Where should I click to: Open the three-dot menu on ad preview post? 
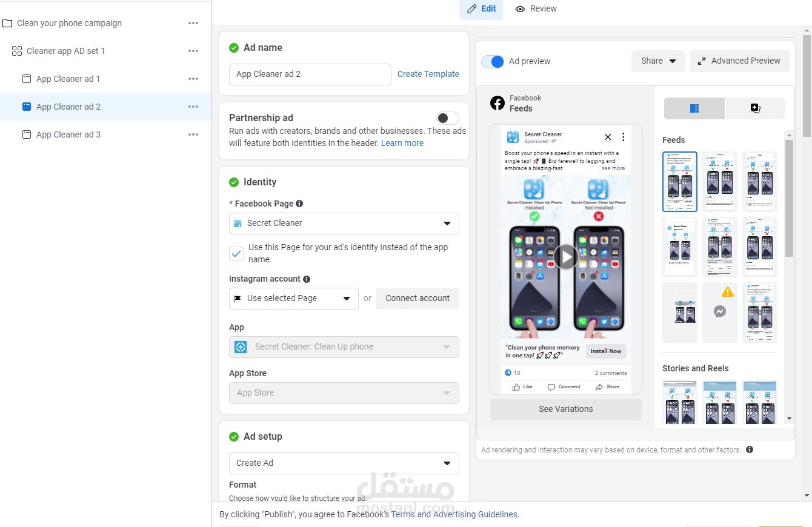pyautogui.click(x=623, y=137)
